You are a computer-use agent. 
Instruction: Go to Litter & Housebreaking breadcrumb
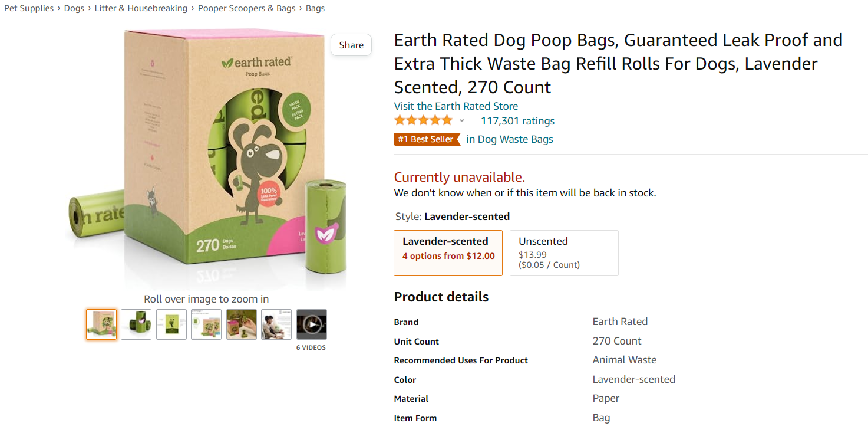(x=141, y=8)
